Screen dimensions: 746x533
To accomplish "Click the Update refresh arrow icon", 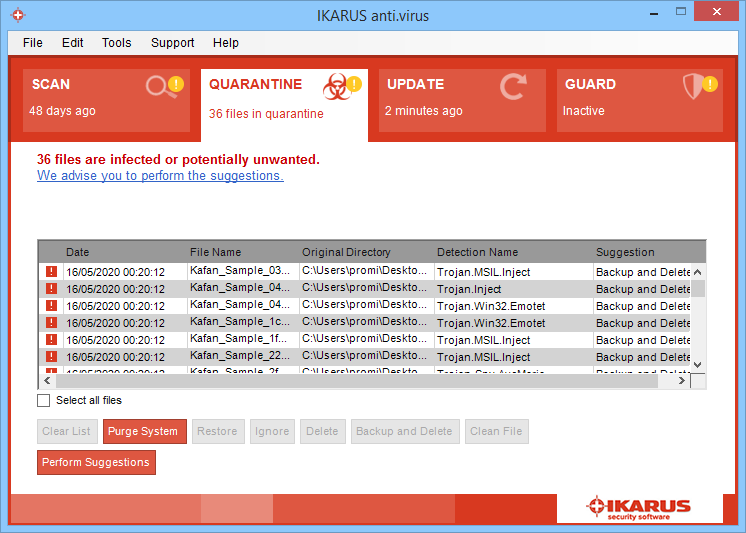I will tap(513, 87).
